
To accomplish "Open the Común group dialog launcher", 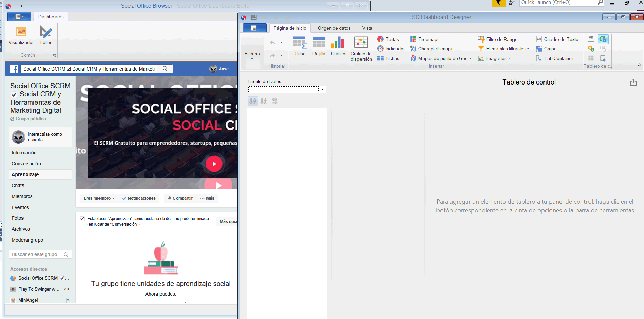I will [55, 55].
